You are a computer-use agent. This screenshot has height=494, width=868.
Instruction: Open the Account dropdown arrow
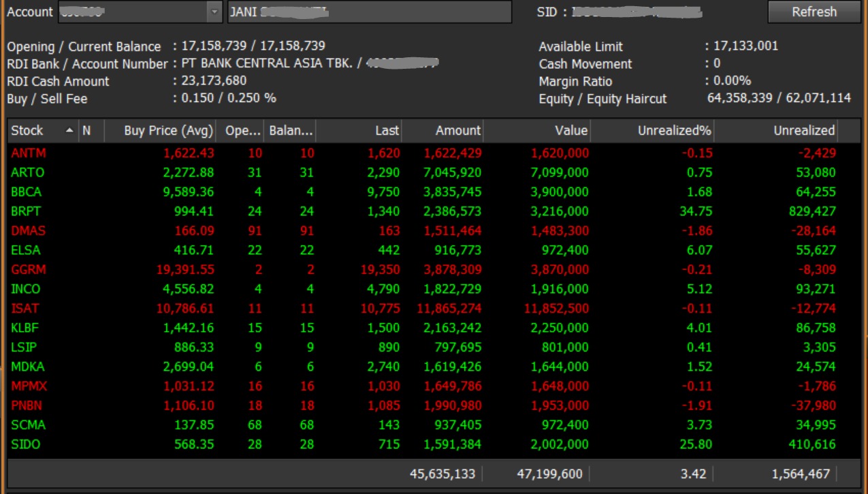[214, 12]
